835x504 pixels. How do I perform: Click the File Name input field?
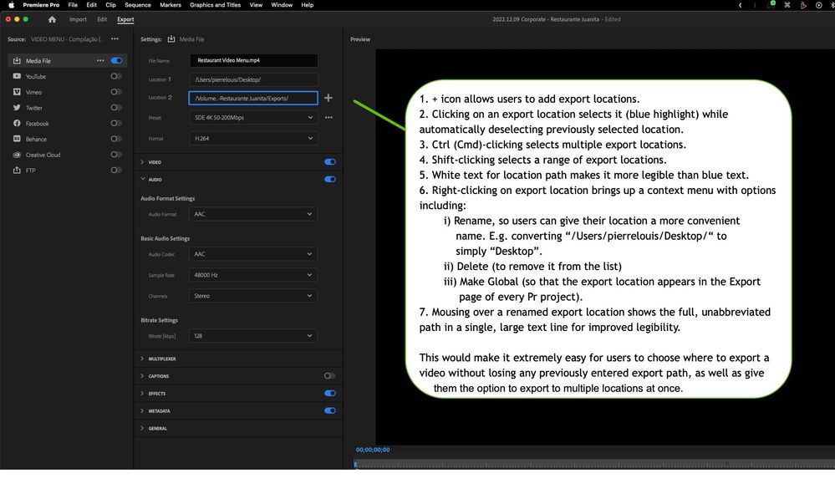(x=253, y=60)
